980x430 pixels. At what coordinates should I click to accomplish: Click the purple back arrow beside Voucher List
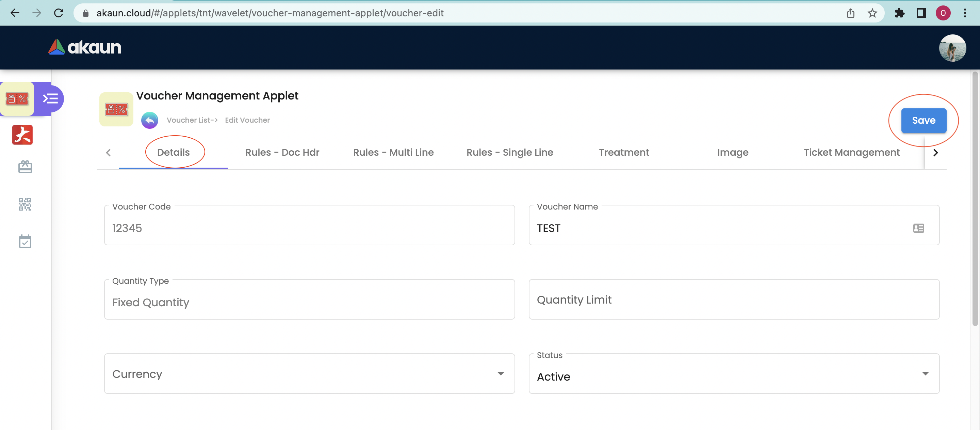[x=149, y=120]
